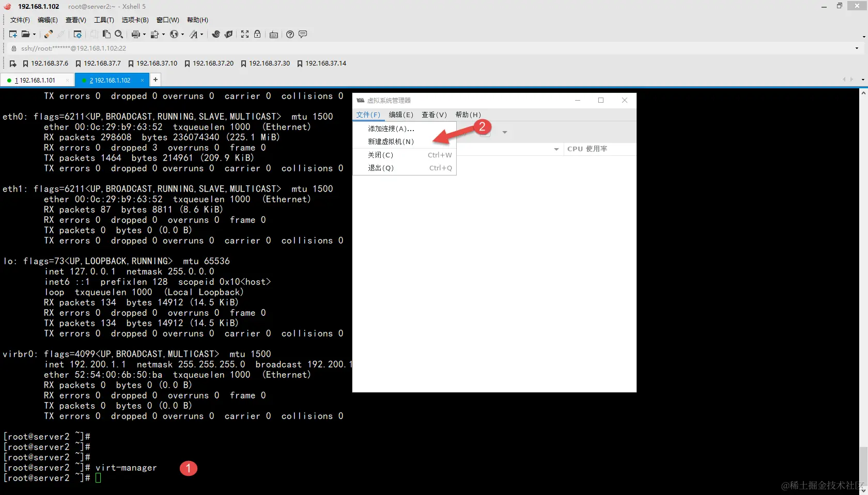Choose 关闭(C) in virt-manager File menu
Viewport: 868px width, 495px height.
[405, 155]
